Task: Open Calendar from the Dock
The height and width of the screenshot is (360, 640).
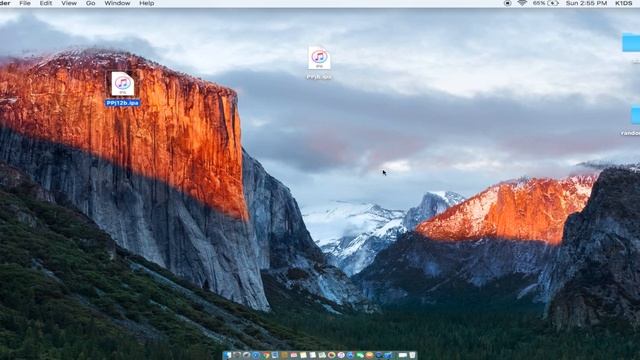Action: 294,355
